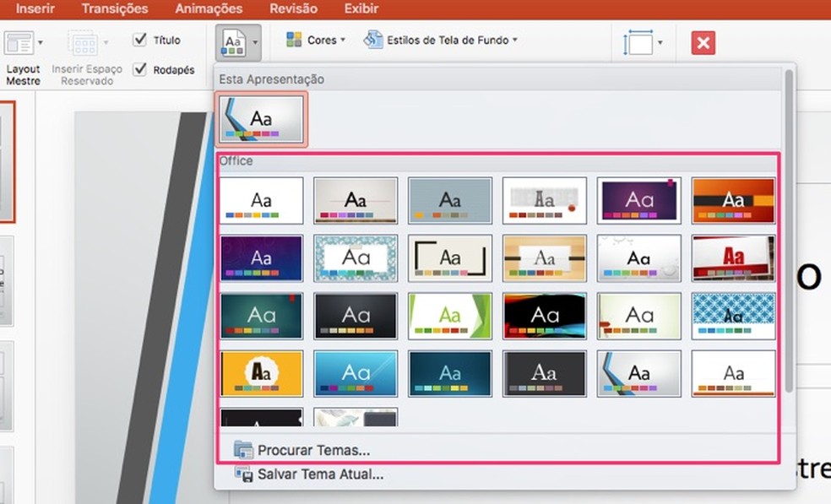Pick the white theme with orange bottom line
Viewport: 831px width, 504px height.
[x=734, y=374]
